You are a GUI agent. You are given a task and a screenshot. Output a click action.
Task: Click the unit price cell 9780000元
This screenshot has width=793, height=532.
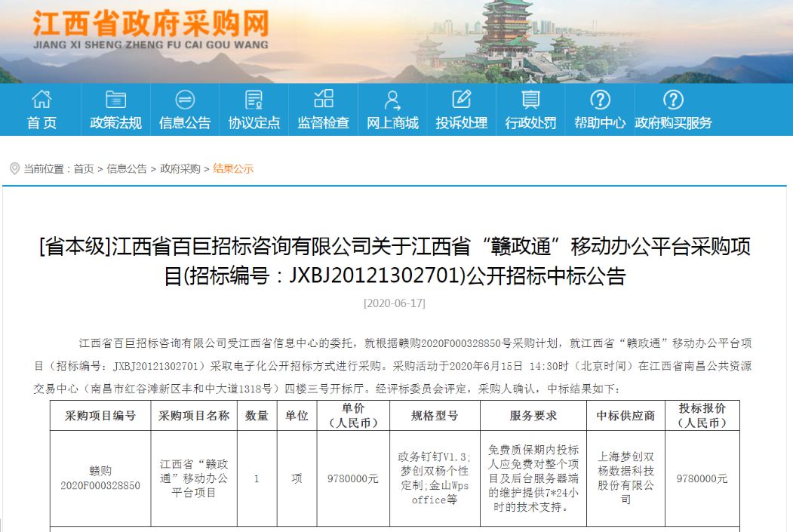point(353,478)
